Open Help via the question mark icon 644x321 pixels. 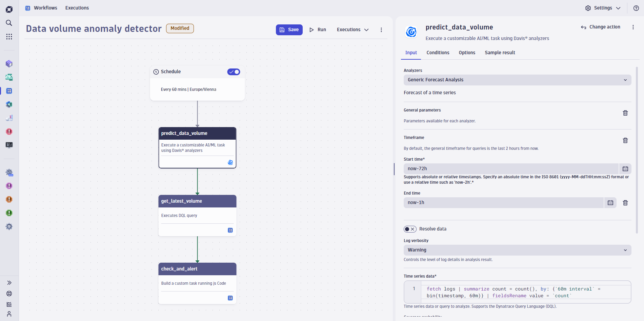pos(636,8)
